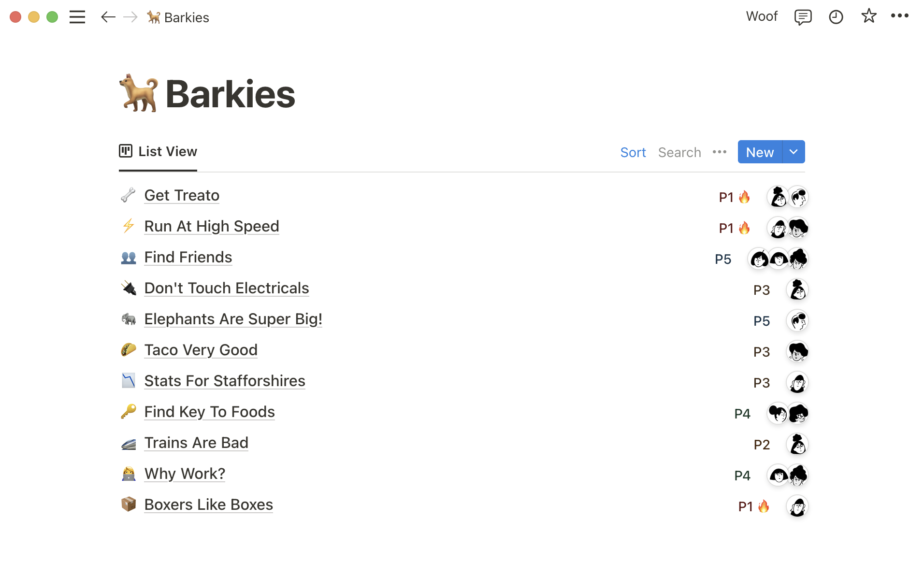The height and width of the screenshot is (577, 924).
Task: Click the assignee avatar on Elephants Are Super Big!
Action: click(797, 320)
